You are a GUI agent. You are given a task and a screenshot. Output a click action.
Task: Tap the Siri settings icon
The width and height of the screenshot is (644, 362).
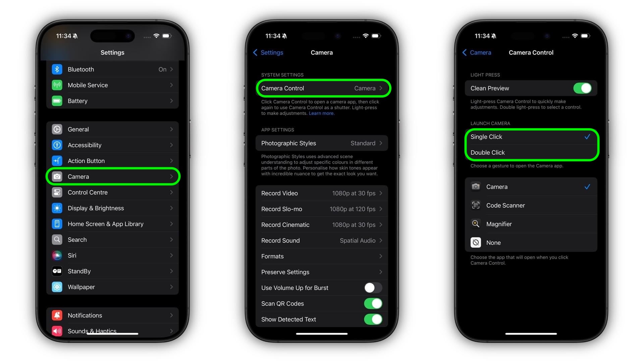[57, 255]
